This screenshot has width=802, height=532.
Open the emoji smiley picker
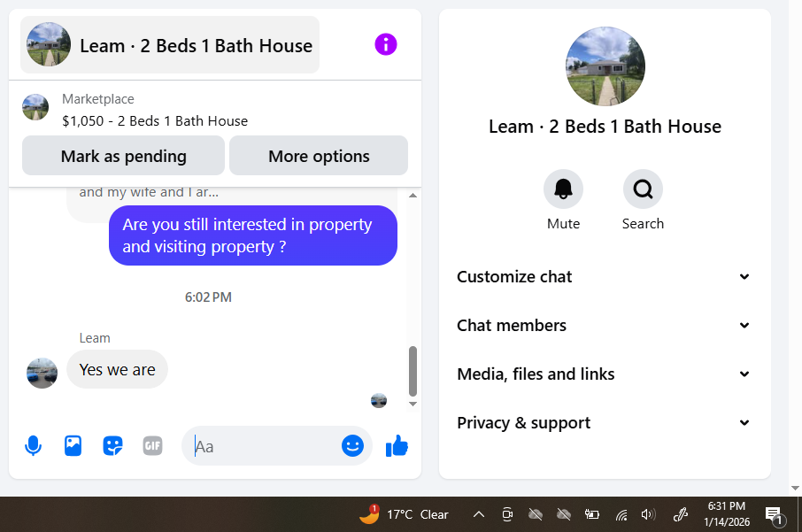353,445
